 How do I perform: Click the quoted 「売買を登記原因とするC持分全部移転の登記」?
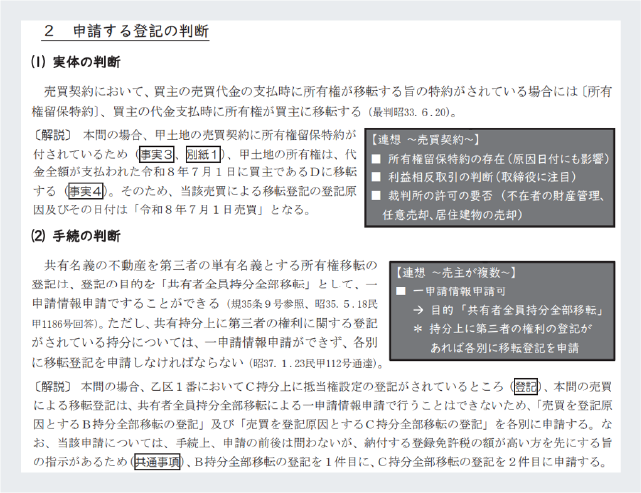point(365,424)
